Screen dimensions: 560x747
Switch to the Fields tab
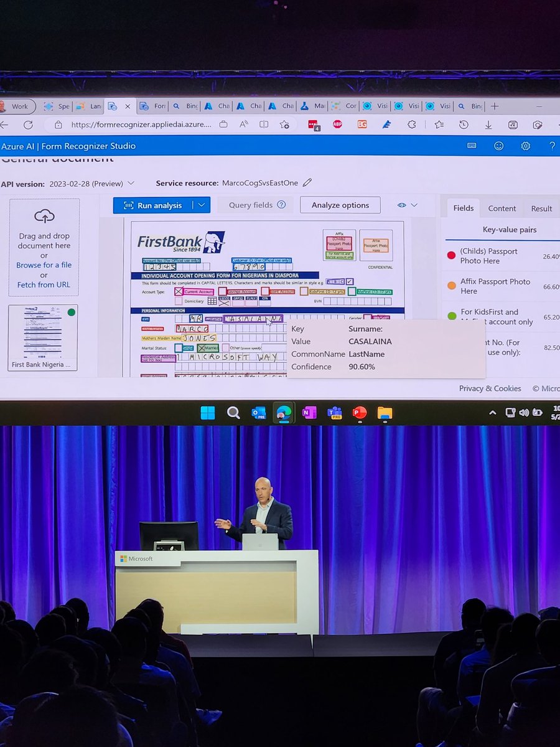(463, 208)
